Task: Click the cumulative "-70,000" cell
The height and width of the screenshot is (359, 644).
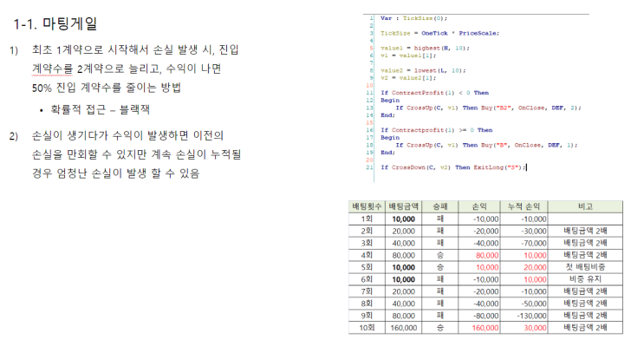Action: coord(524,243)
